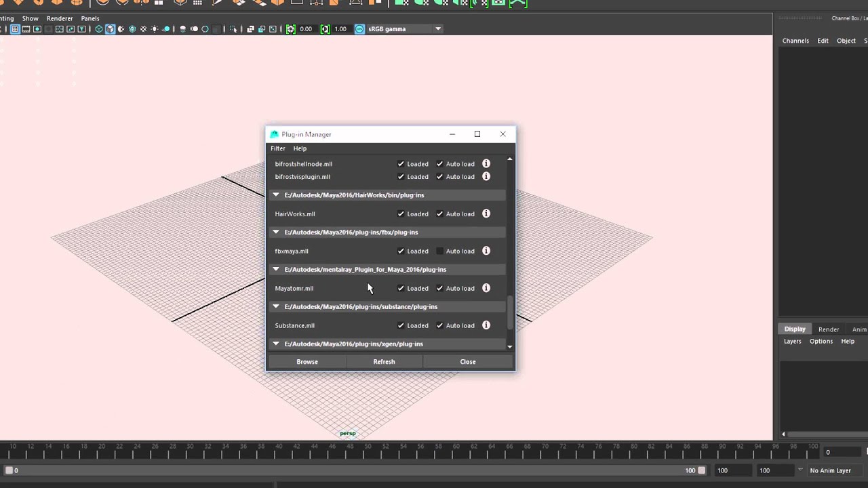Click the Close button in Plug-in Manager
868x488 pixels.
[468, 361]
